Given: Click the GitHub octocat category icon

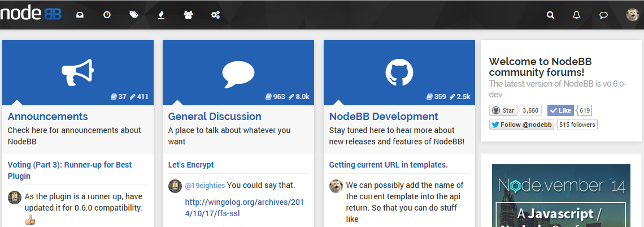Looking at the screenshot, I should click(x=399, y=73).
